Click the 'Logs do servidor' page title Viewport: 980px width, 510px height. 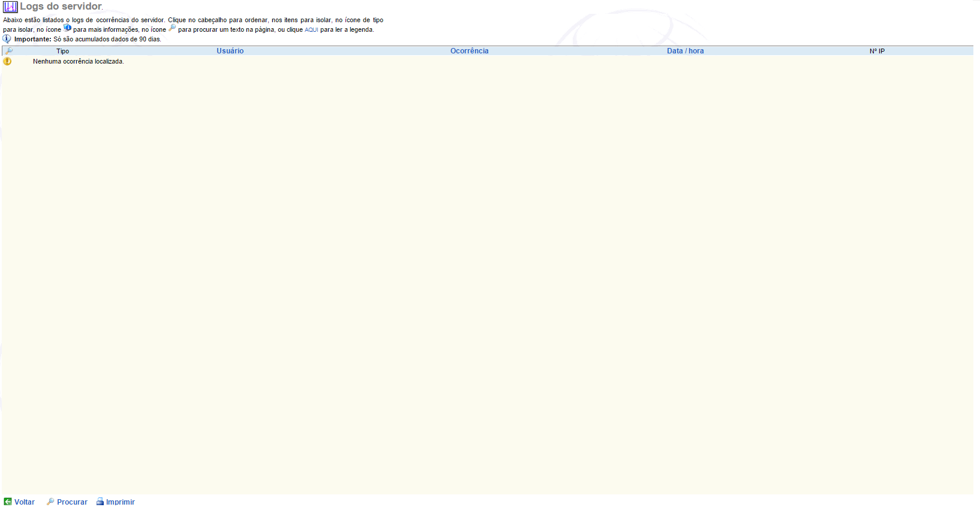pyautogui.click(x=61, y=7)
